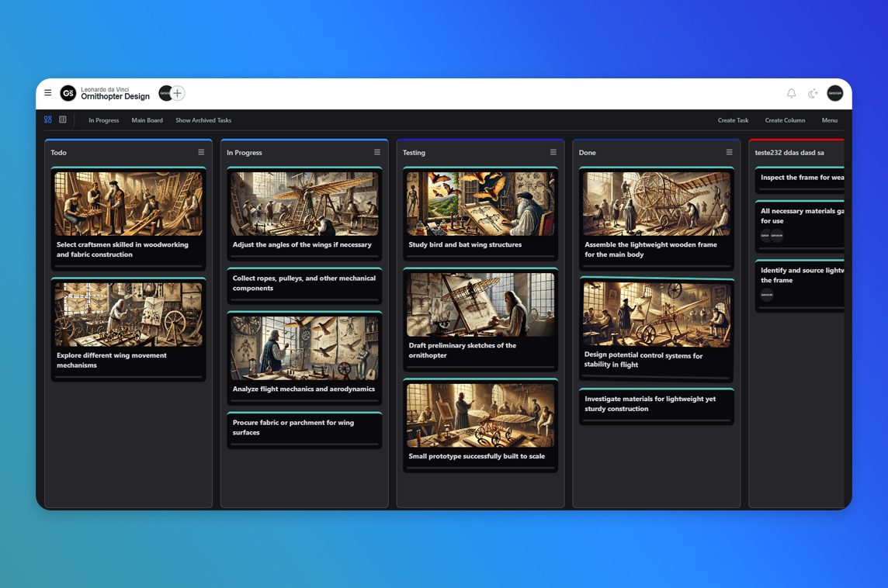Click Show Archived Tasks
This screenshot has height=588, width=888.
(x=203, y=121)
